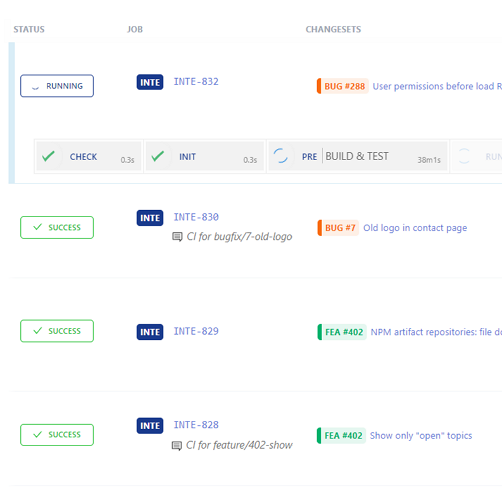Click the green checkmark on INIT stage
This screenshot has height=500, width=502.
[x=158, y=156]
